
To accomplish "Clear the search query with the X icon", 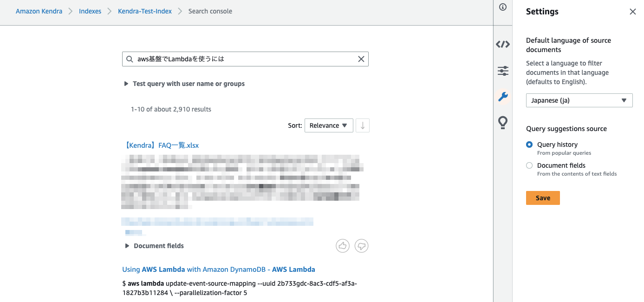I will pyautogui.click(x=361, y=59).
